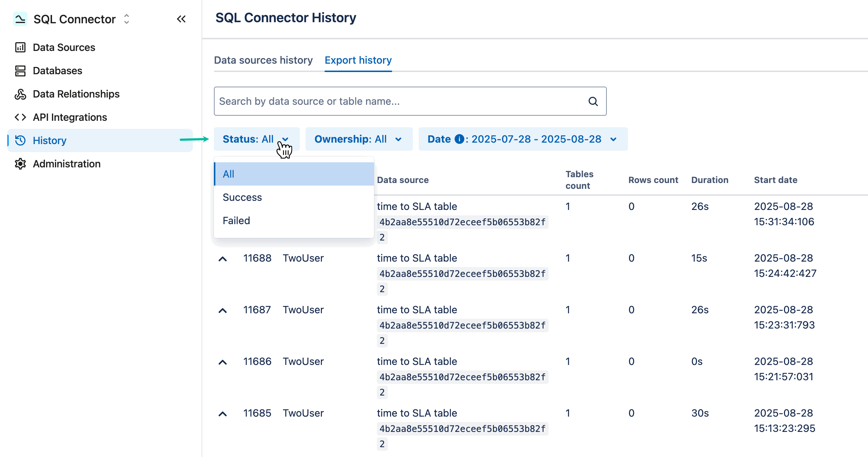
Task: Click the info icon next to Date filter
Action: (x=459, y=139)
